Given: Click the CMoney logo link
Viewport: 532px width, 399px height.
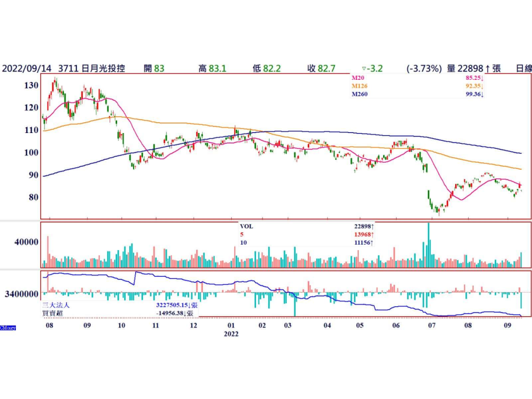Looking at the screenshot, I should pos(8,327).
